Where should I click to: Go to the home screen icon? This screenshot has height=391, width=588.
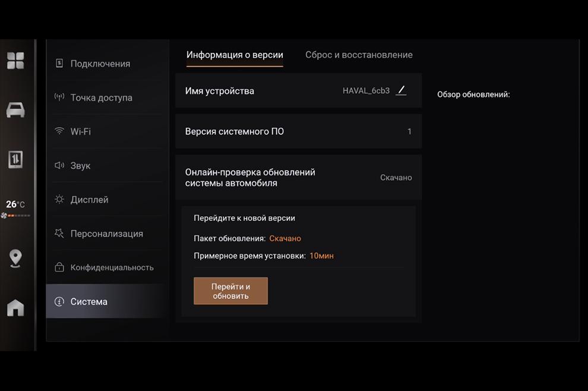(15, 308)
